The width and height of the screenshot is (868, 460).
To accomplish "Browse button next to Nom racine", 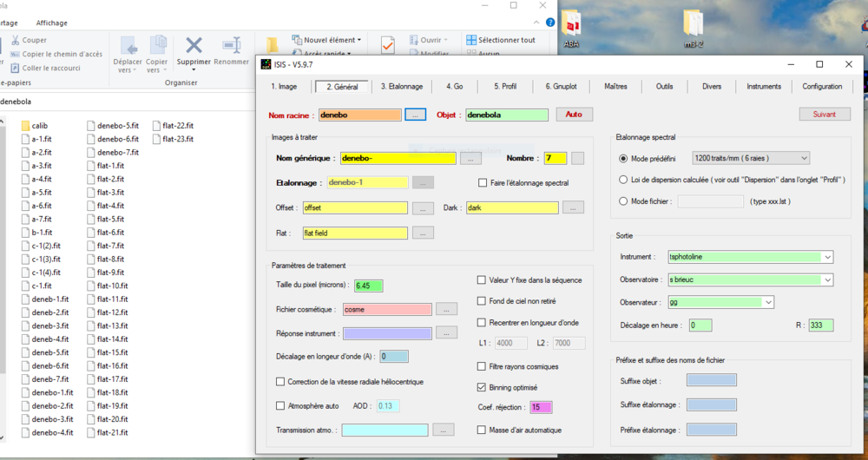I will [x=415, y=115].
